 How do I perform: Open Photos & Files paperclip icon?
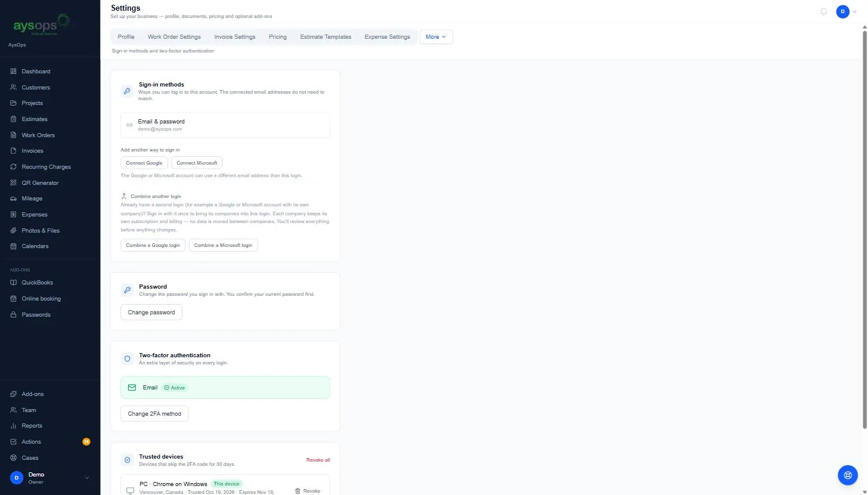click(13, 230)
